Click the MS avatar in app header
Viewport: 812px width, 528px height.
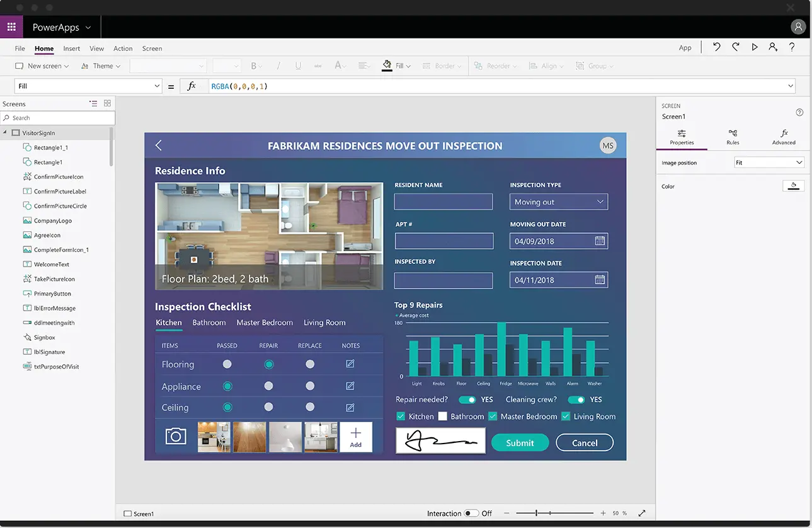[607, 146]
